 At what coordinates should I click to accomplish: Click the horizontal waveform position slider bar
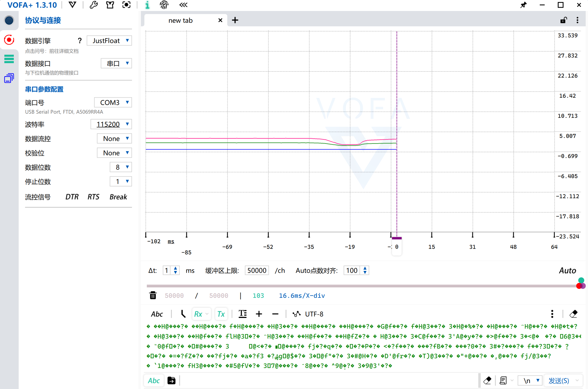pyautogui.click(x=358, y=286)
